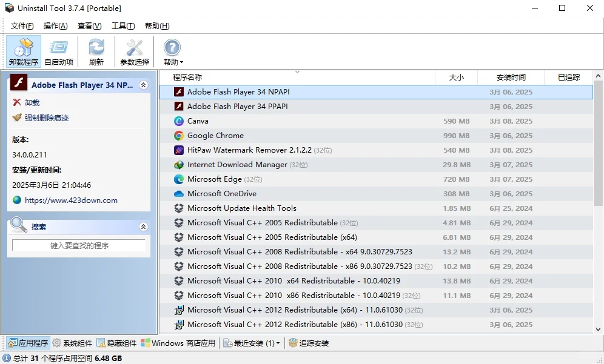Click the Microsoft Edge icon in list
604x364 pixels.
click(179, 179)
